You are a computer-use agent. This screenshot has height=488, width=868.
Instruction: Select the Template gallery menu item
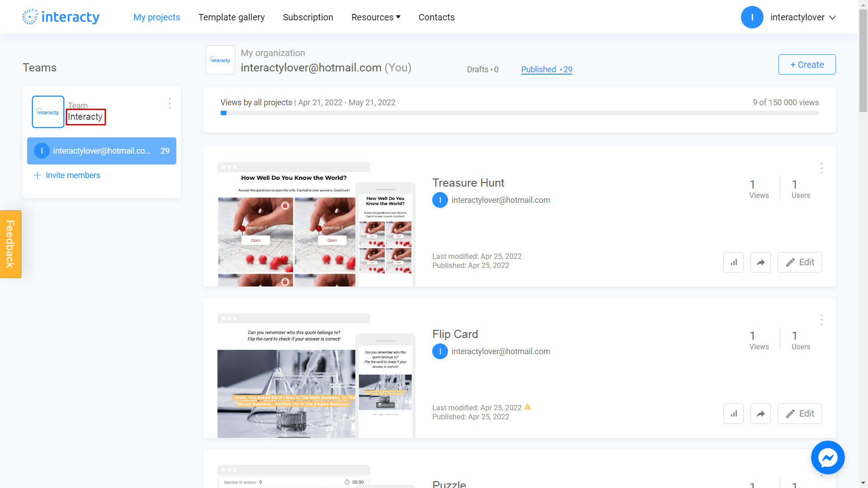(x=231, y=17)
